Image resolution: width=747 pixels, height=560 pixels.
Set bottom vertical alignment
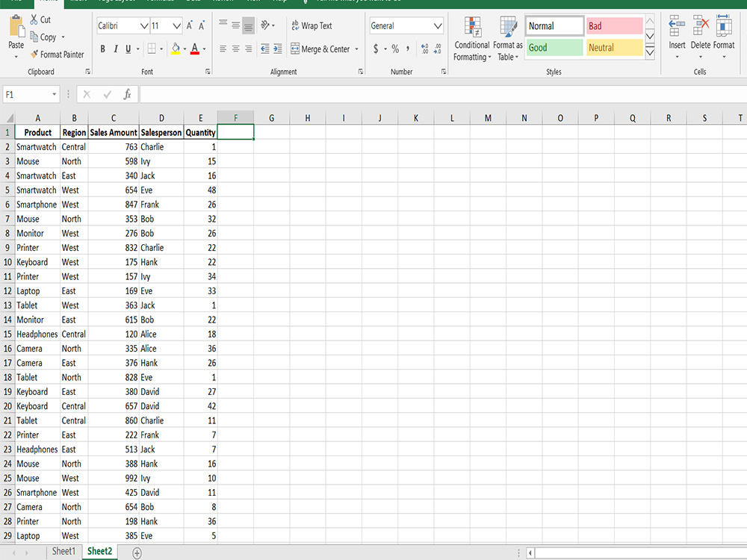pyautogui.click(x=248, y=25)
